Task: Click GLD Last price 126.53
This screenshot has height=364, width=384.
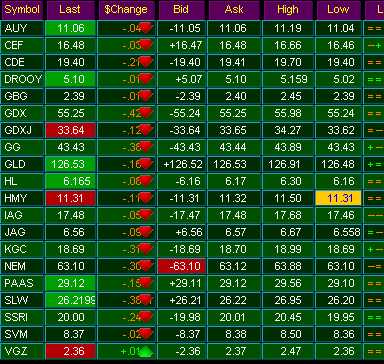Action: [70, 164]
